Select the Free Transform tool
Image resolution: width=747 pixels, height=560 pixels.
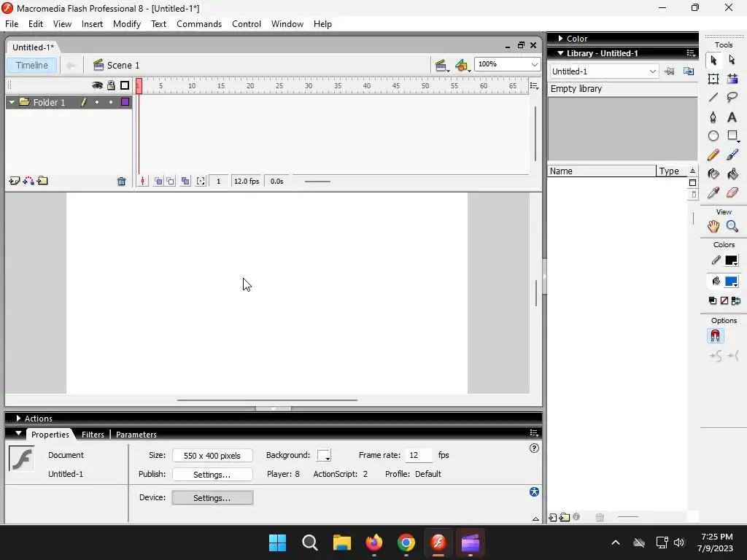[x=713, y=79]
